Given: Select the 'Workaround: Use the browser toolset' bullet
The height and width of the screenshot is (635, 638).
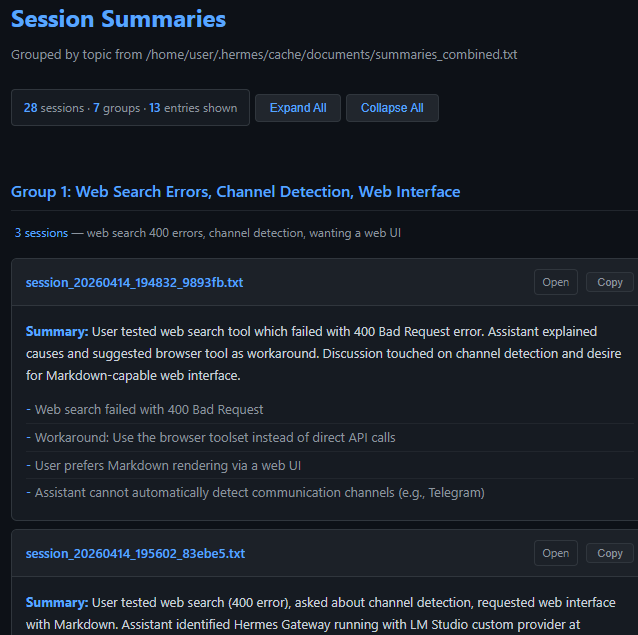Looking at the screenshot, I should (x=211, y=437).
